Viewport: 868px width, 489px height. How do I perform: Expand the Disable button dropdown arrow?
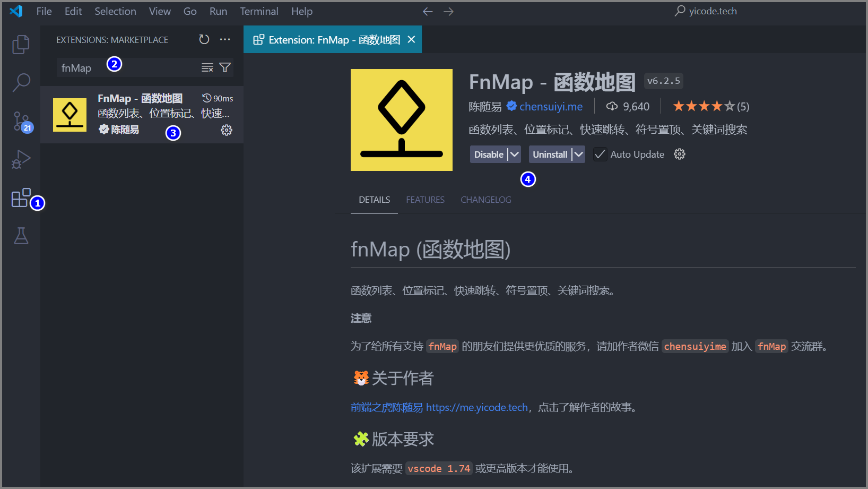point(514,154)
